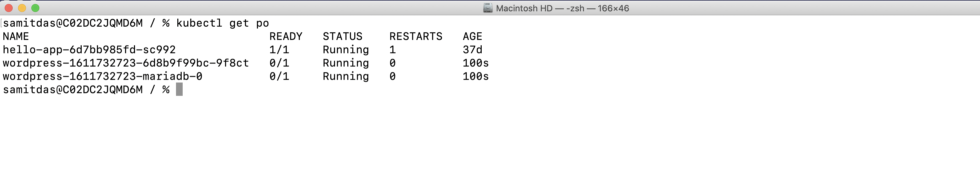Click the 100s age of the mariadb pod
Image resolution: width=980 pixels, height=191 pixels.
(476, 76)
